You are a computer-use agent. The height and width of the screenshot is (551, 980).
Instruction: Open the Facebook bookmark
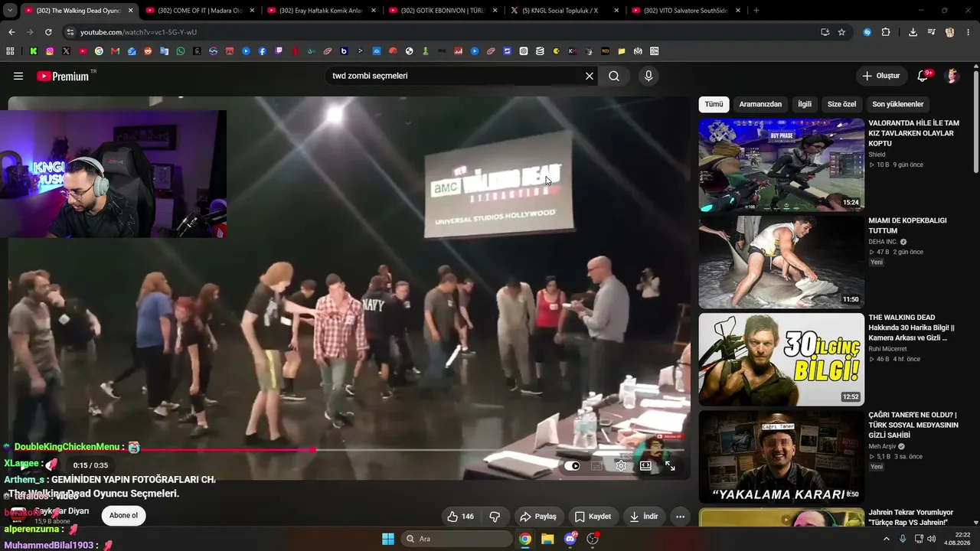(x=262, y=51)
